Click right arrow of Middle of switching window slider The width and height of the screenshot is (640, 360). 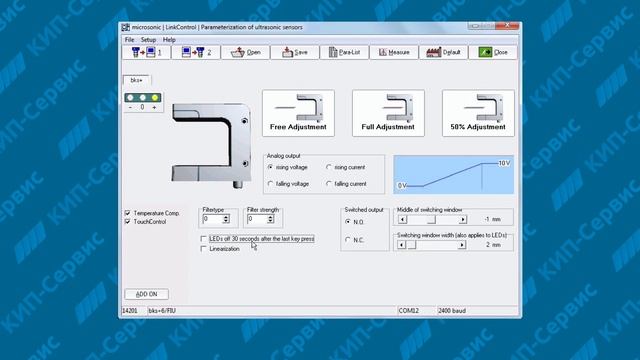462,220
